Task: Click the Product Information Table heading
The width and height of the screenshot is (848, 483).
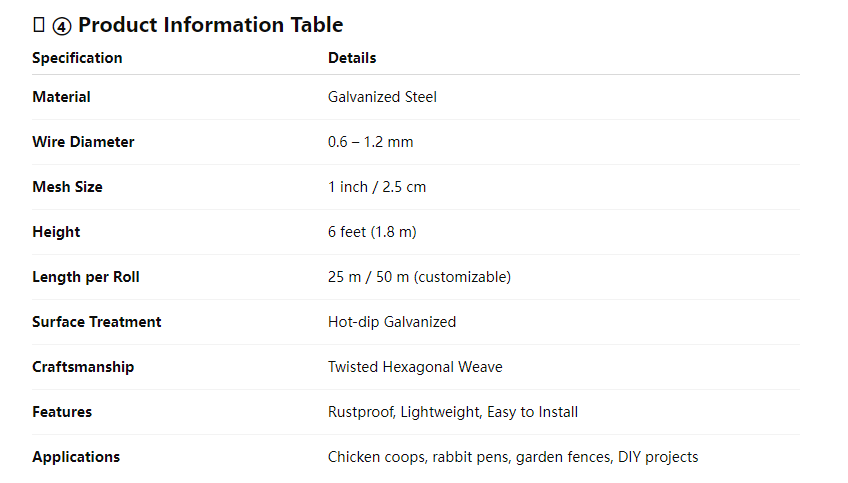Action: pyautogui.click(x=210, y=25)
